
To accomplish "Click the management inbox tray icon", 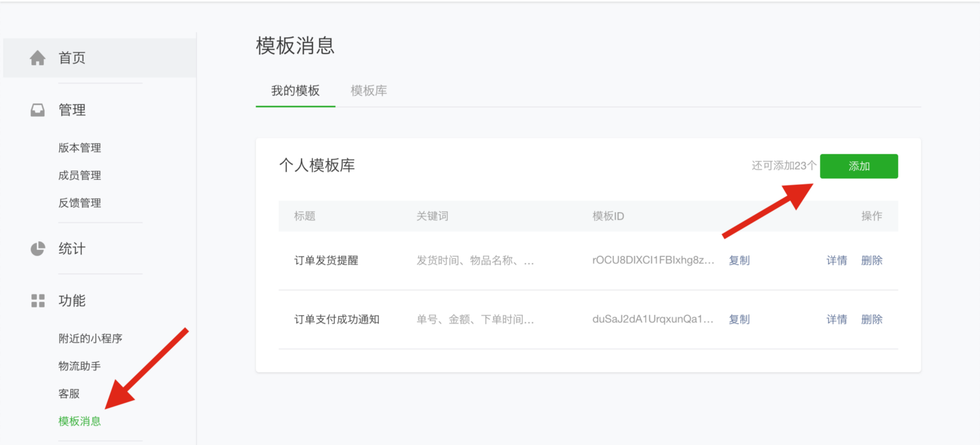I will [x=37, y=110].
